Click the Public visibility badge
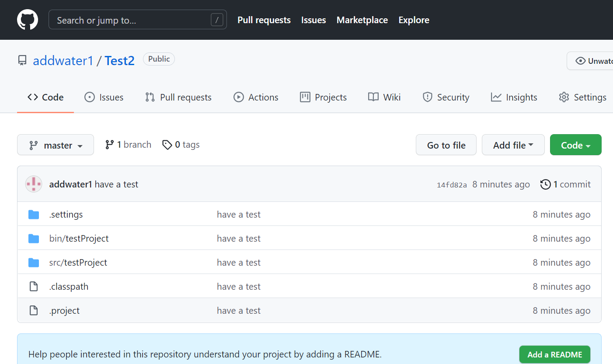Screen dimensions: 613x364 point(159,59)
